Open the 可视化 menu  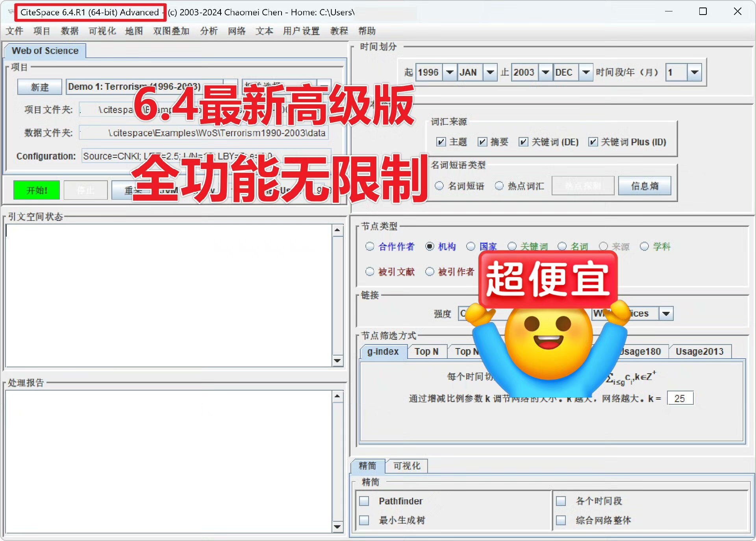click(102, 31)
